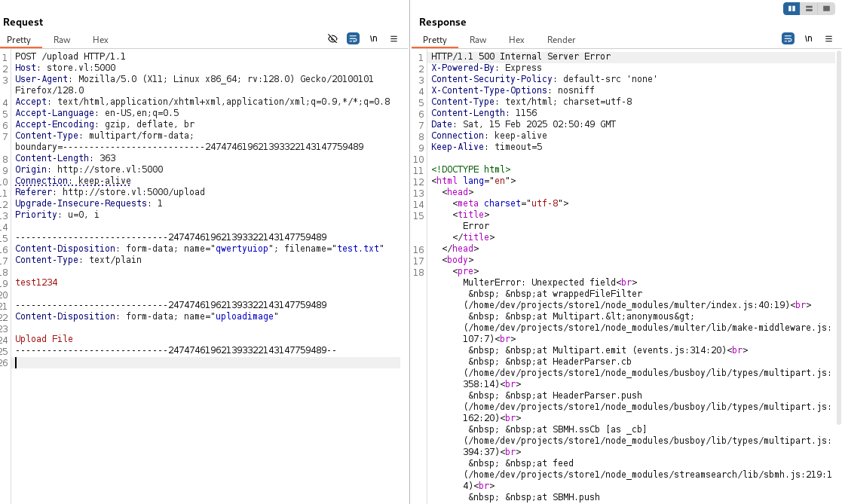
Task: Click the "HTTP/1.1 500 Internal Server Error" status line
Action: click(x=521, y=57)
